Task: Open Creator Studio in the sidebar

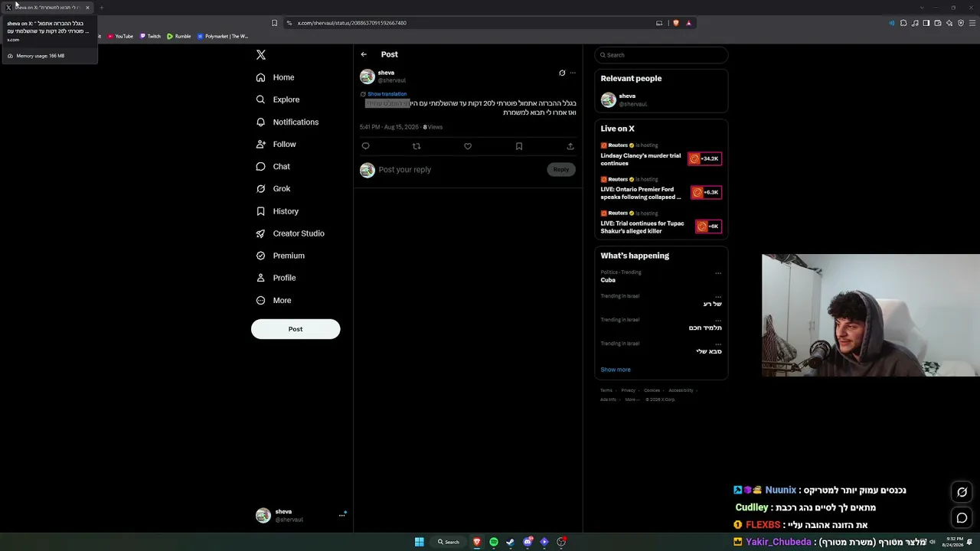Action: coord(290,233)
